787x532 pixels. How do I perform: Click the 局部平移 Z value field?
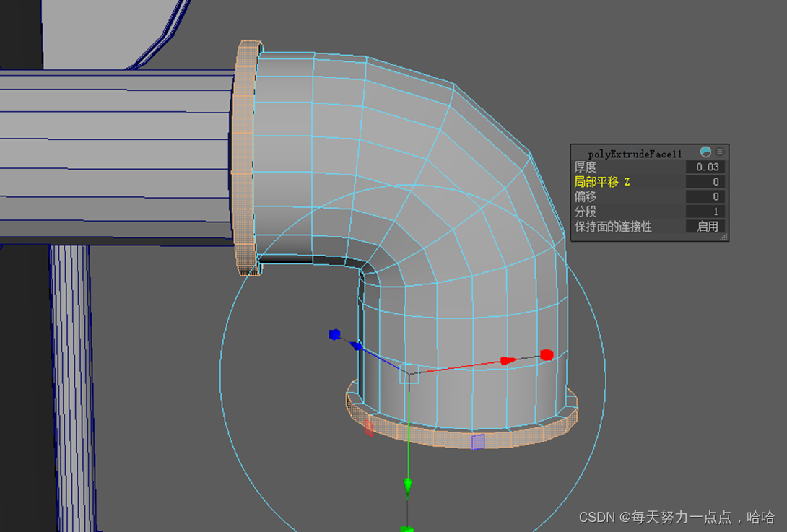705,182
